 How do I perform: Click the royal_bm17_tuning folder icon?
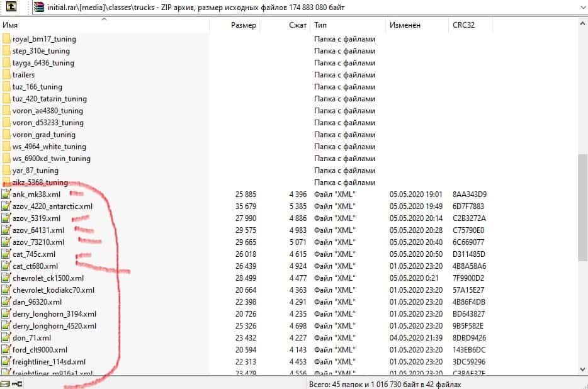click(x=6, y=39)
